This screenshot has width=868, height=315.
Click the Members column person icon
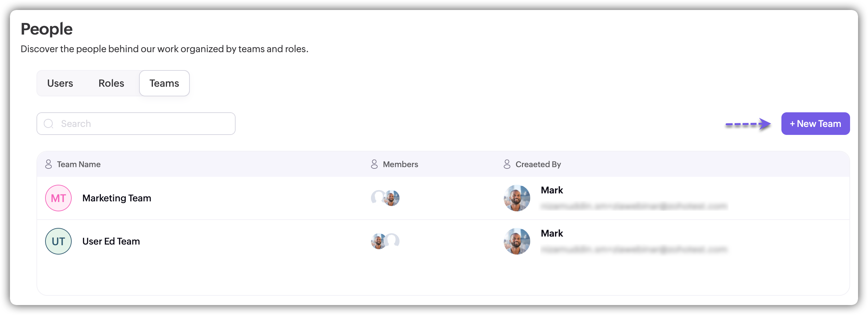coord(374,164)
